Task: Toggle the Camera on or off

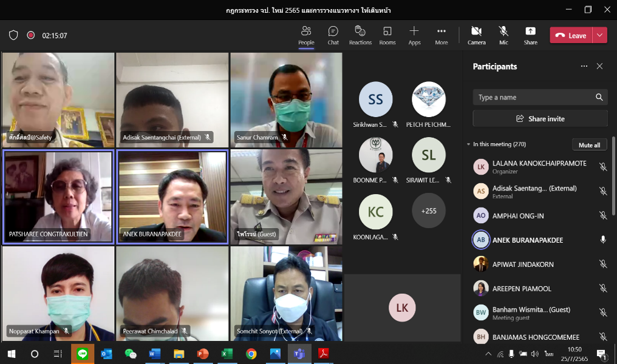Action: 476,35
